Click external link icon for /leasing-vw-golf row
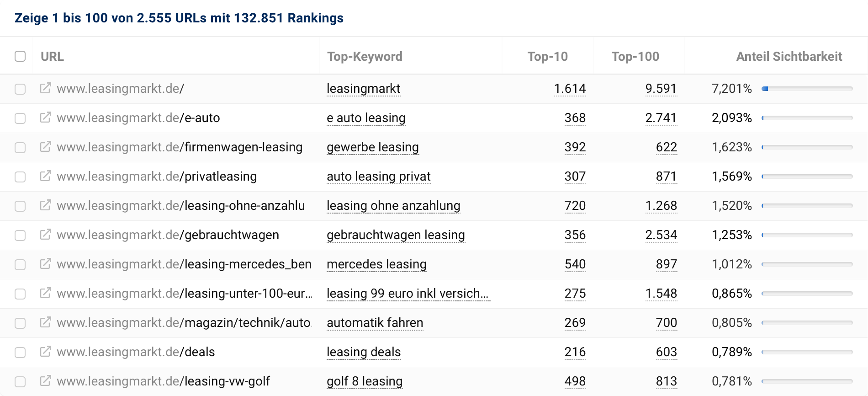The height and width of the screenshot is (396, 868). coord(45,381)
